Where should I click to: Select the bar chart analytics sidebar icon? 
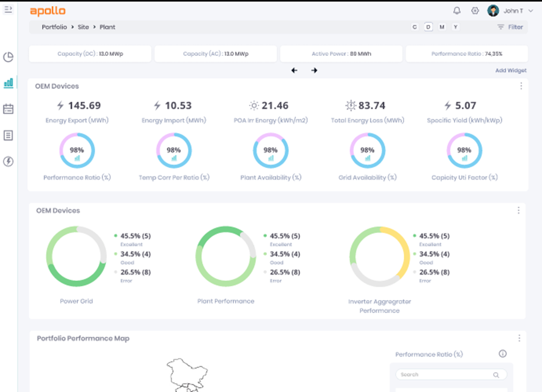tap(8, 83)
